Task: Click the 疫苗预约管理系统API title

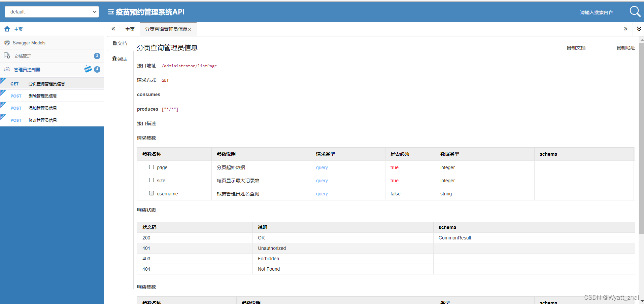Action: pos(150,12)
